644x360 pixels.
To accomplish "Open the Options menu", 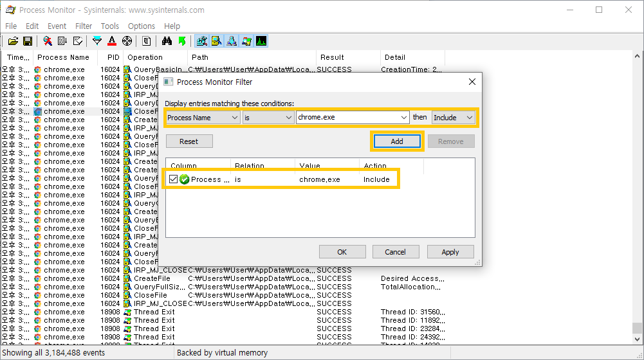I will 142,26.
